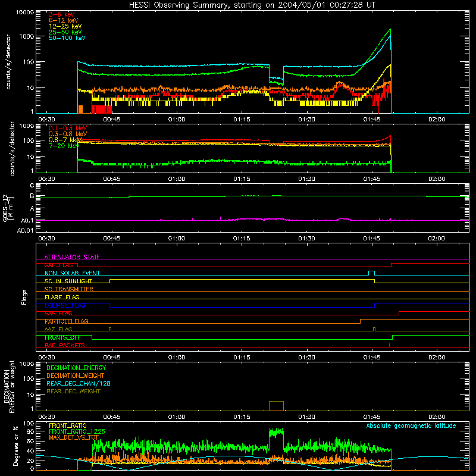Click the 02:00 time label under GOES panel
476x476 pixels.
point(437,239)
